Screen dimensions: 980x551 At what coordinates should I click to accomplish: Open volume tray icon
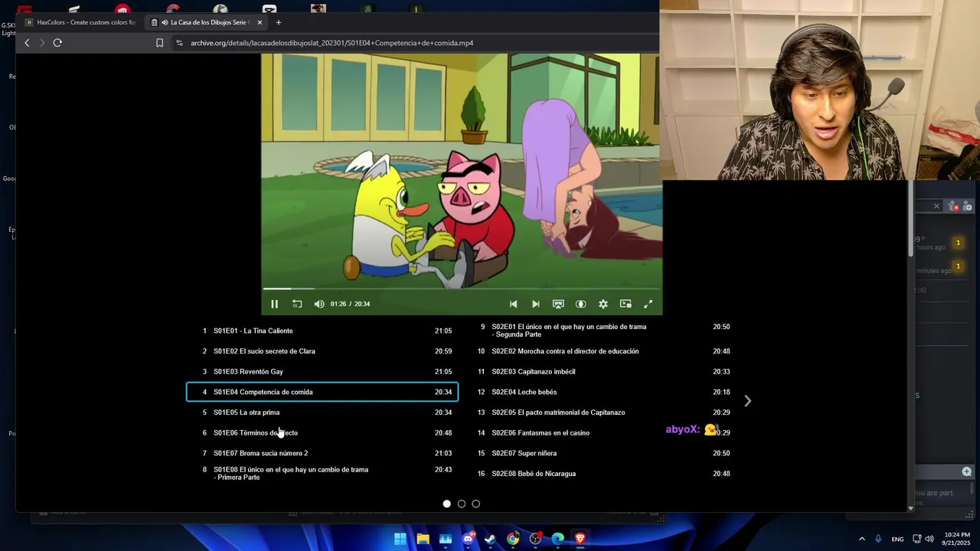click(929, 539)
